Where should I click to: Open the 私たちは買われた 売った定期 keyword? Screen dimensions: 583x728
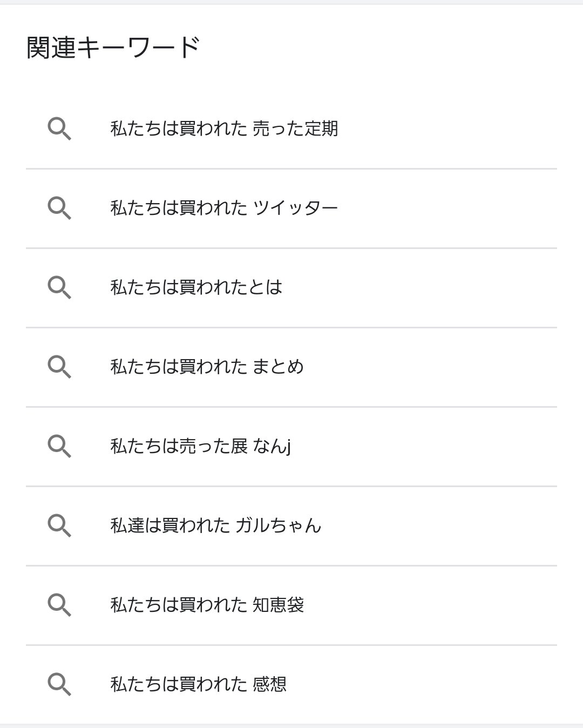pos(224,129)
